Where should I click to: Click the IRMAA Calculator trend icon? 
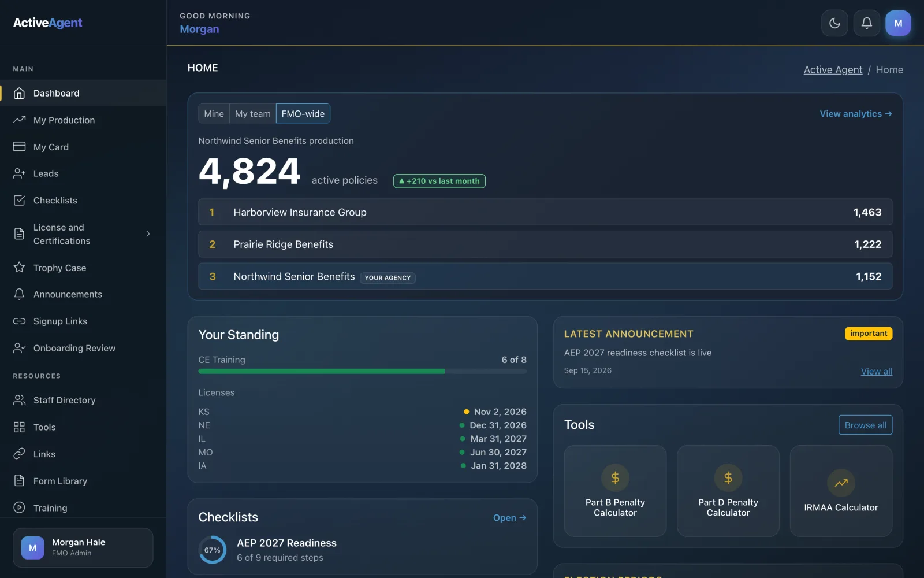coord(841,483)
